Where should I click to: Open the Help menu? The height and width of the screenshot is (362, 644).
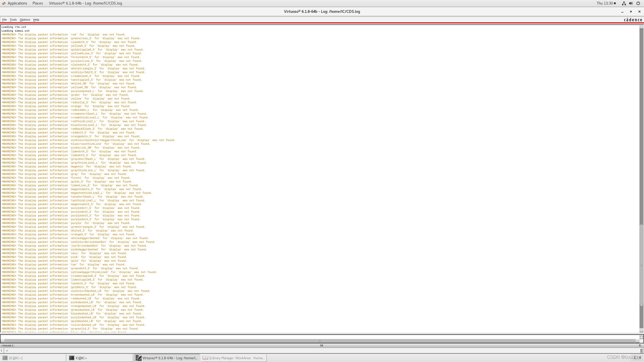pyautogui.click(x=36, y=20)
